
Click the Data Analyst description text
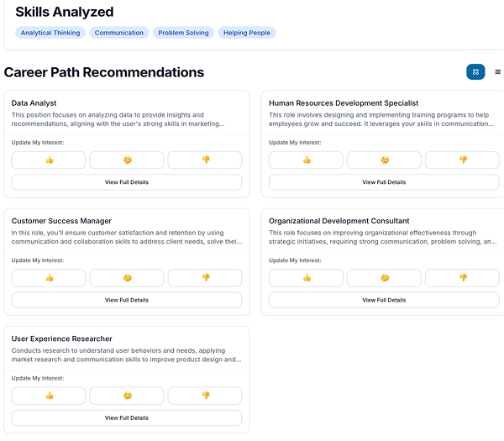tap(118, 119)
